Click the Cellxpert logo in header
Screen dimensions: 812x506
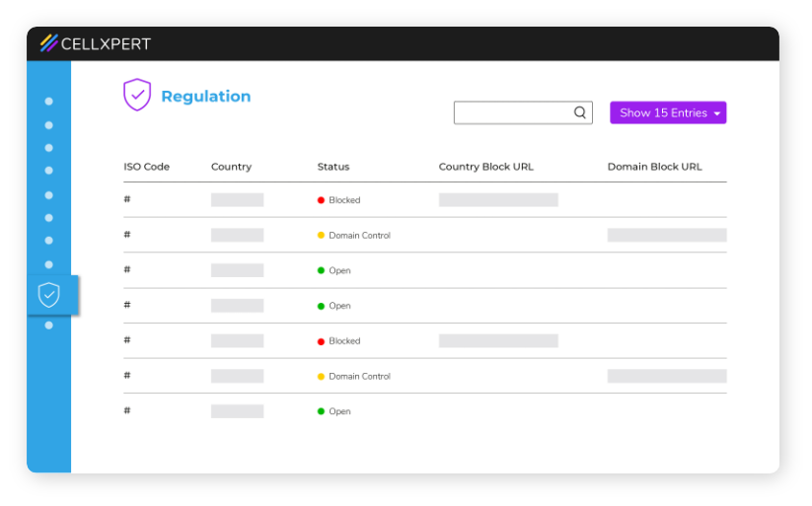96,43
